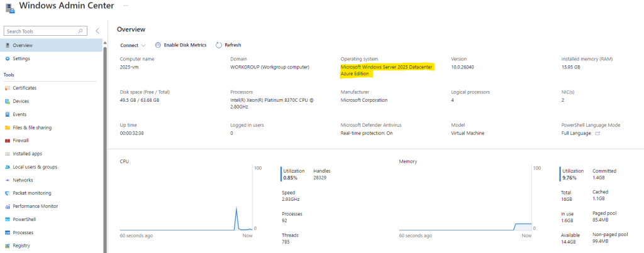
Task: Click the Refresh button label
Action: 233,45
